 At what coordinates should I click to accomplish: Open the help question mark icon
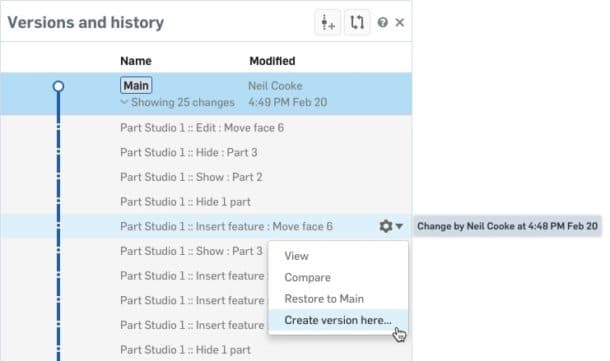[x=382, y=23]
